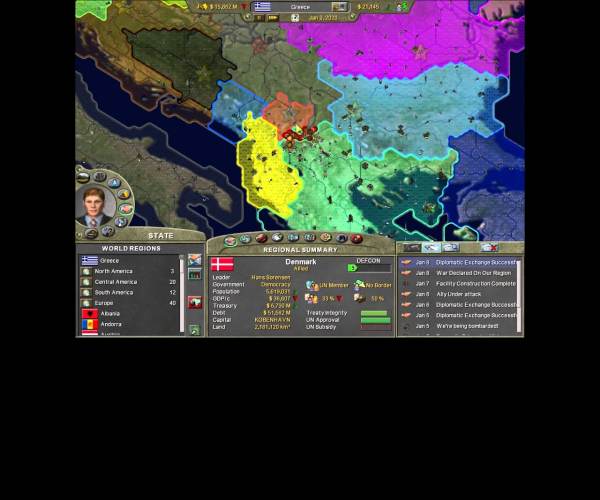Image resolution: width=600 pixels, height=500 pixels.
Task: Click the first Regional Summary round tab icon
Action: (230, 241)
